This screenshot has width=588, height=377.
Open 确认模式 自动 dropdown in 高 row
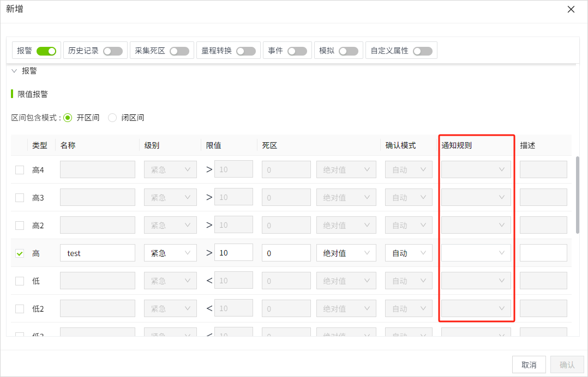pos(409,253)
